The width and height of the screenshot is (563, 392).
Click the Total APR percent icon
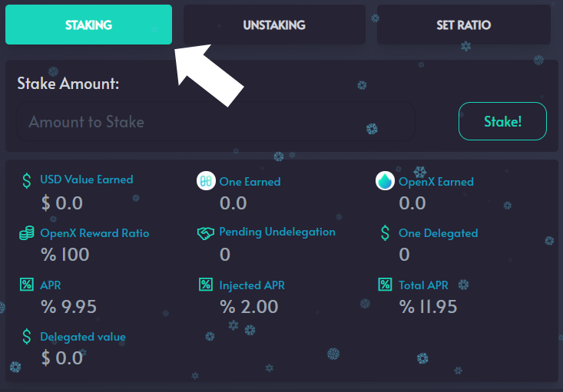tap(385, 285)
